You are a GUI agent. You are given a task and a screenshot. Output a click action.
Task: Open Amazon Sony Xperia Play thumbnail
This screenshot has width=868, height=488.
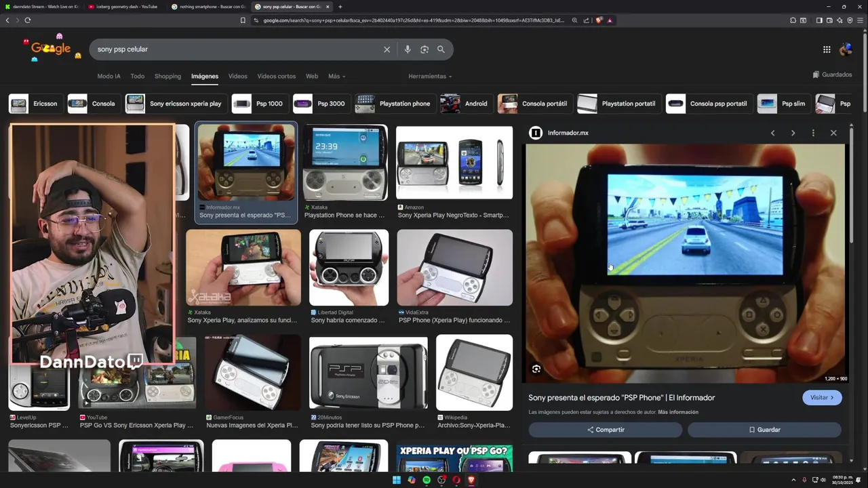454,163
